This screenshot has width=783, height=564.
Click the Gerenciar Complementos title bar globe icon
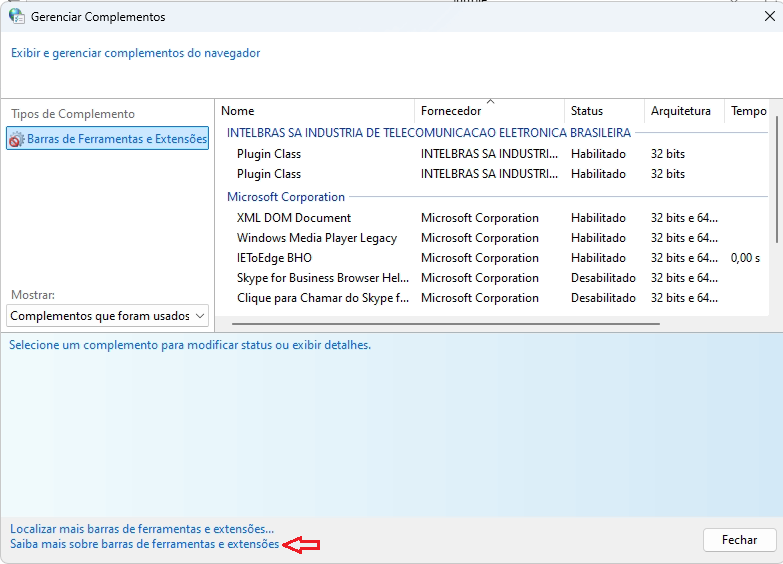(17, 16)
